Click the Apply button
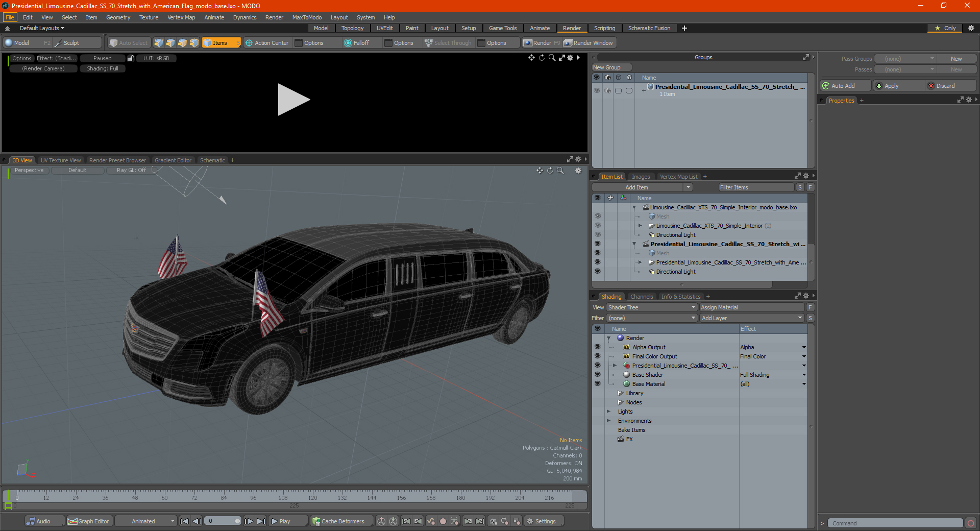This screenshot has width=980, height=531. 898,86
